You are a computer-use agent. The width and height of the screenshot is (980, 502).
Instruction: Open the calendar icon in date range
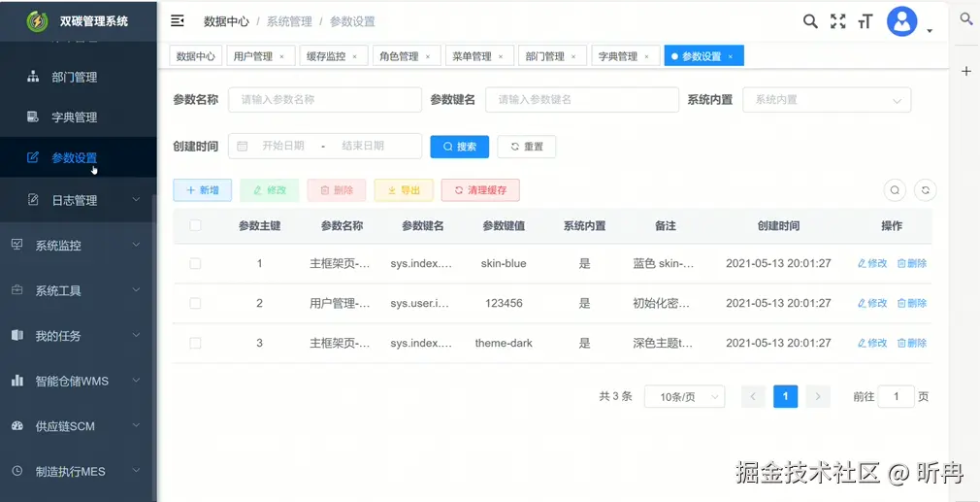click(243, 147)
